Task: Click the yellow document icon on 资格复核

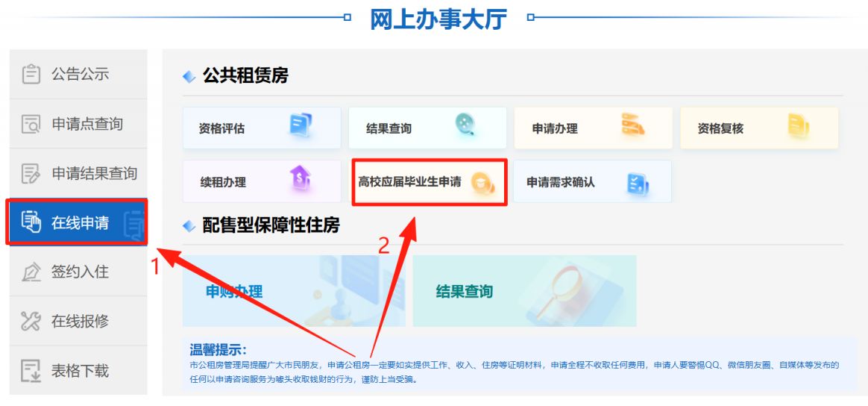Action: 798,125
